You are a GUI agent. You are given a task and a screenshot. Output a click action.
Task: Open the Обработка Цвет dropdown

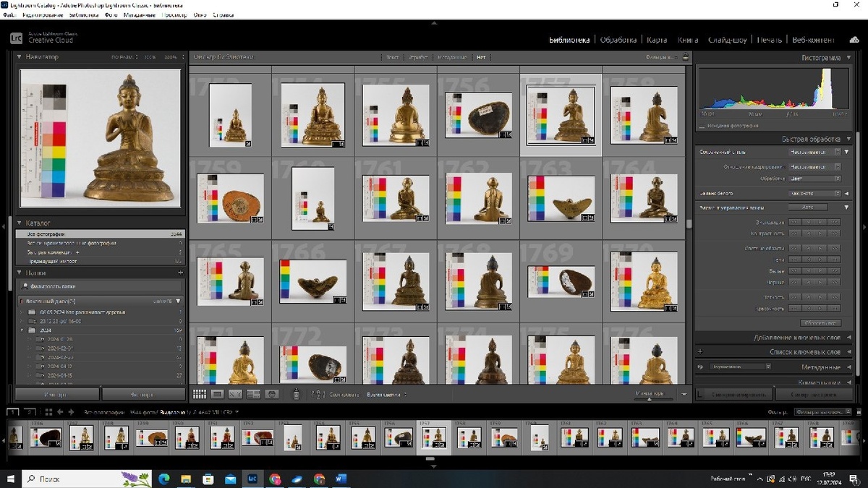[814, 178]
